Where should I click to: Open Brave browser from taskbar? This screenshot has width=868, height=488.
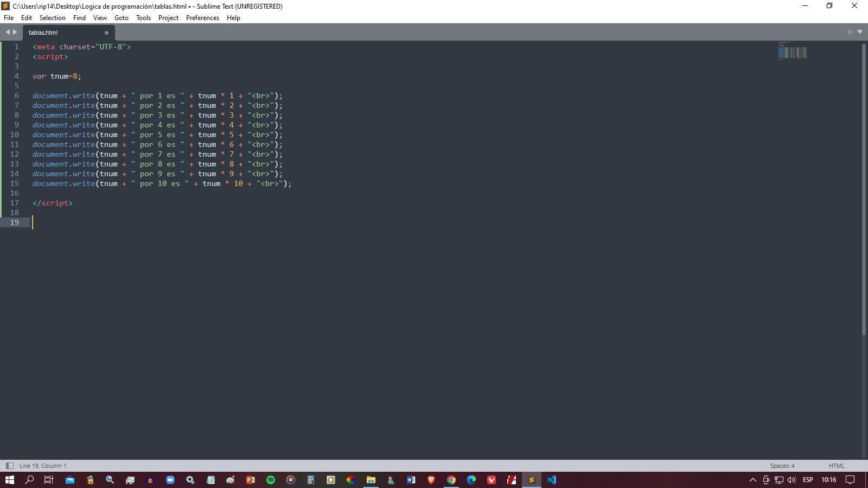pyautogui.click(x=431, y=480)
